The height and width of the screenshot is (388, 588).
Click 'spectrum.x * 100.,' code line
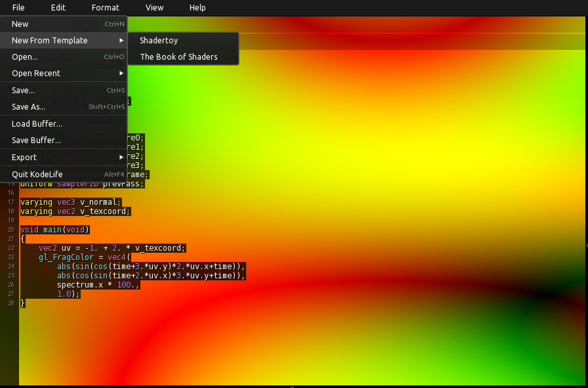98,285
